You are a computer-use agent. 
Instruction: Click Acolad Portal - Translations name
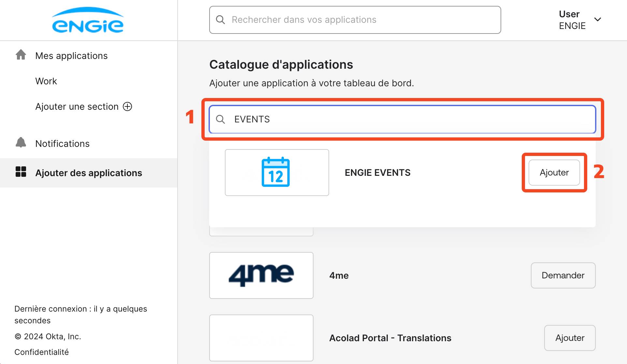pos(390,338)
